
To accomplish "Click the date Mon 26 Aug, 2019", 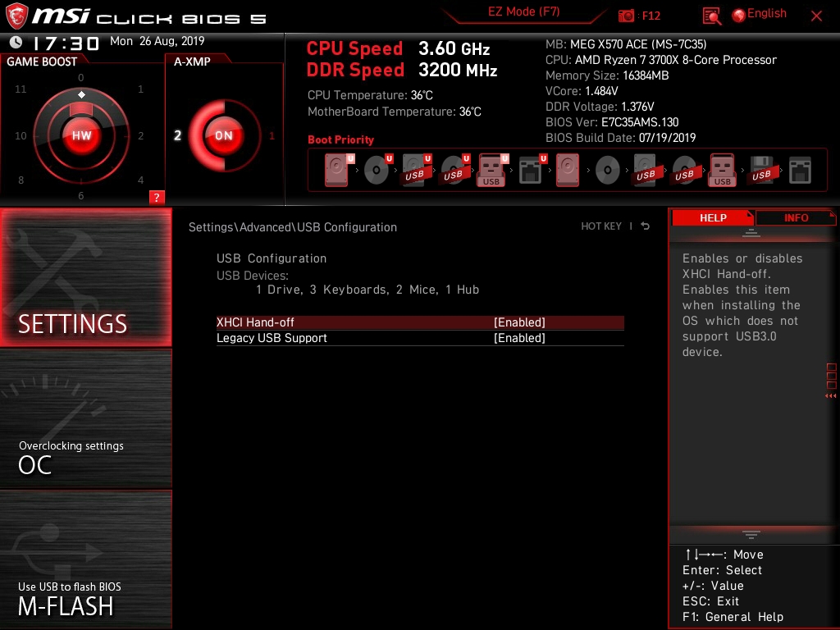I will click(157, 41).
